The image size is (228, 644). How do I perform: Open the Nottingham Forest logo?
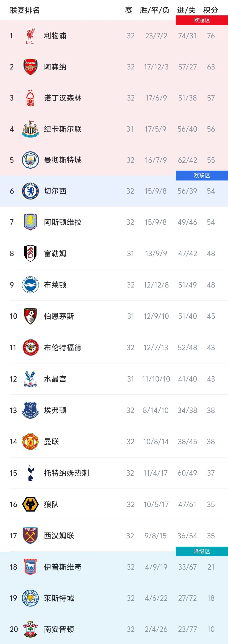(30, 98)
